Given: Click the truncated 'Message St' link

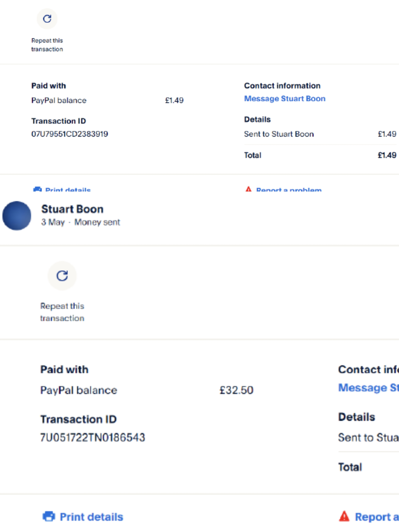Looking at the screenshot, I should click(x=368, y=388).
